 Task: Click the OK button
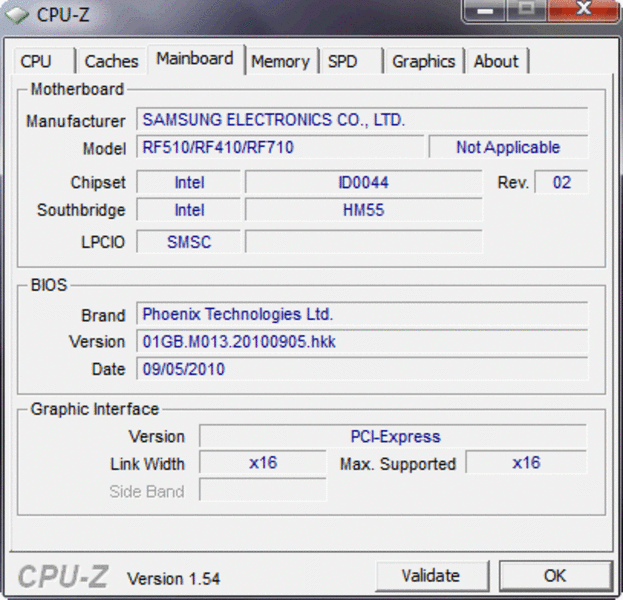click(555, 576)
